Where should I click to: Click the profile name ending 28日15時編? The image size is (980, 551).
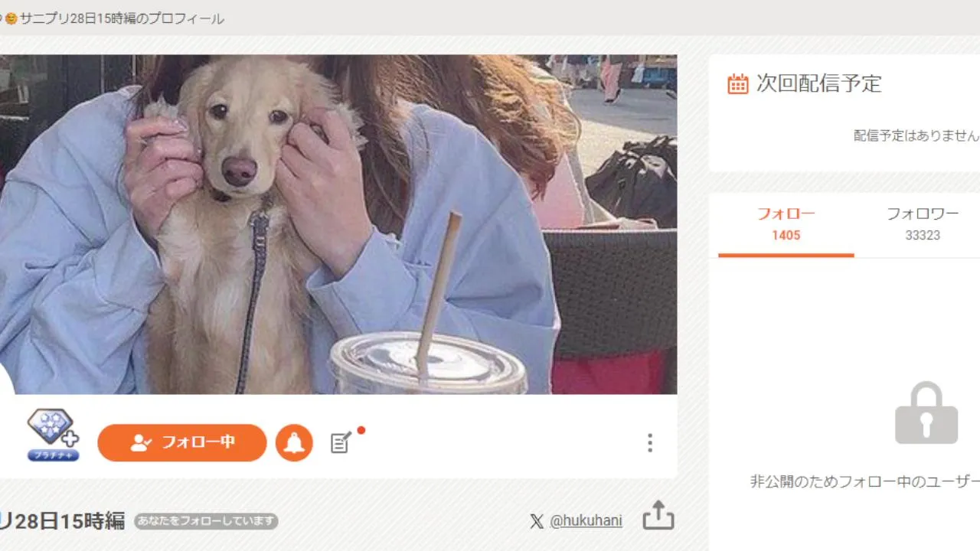[x=62, y=521]
